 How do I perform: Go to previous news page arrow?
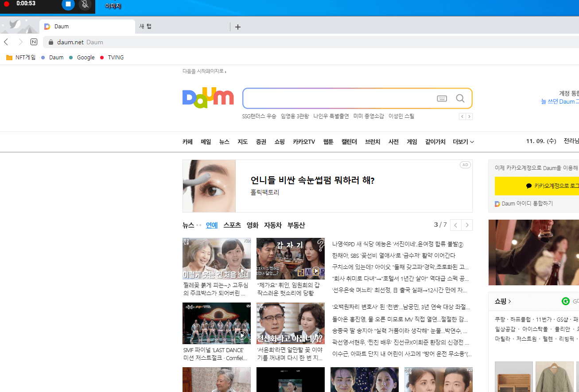click(x=456, y=225)
